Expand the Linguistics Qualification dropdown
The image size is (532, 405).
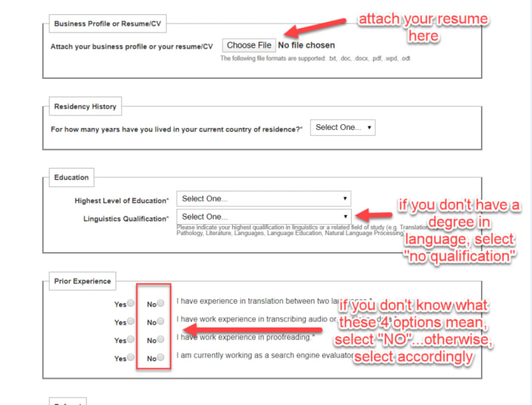click(x=264, y=217)
